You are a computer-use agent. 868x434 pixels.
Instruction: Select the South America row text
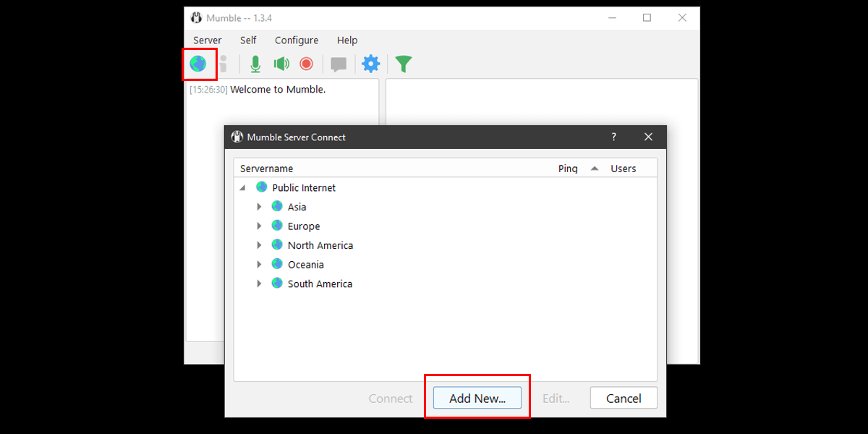pos(320,284)
